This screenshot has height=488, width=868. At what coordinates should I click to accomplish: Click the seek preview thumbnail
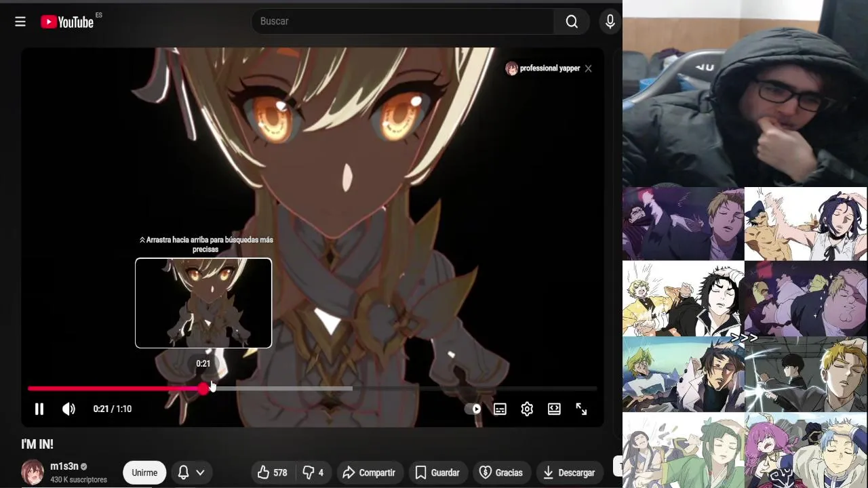coord(203,303)
